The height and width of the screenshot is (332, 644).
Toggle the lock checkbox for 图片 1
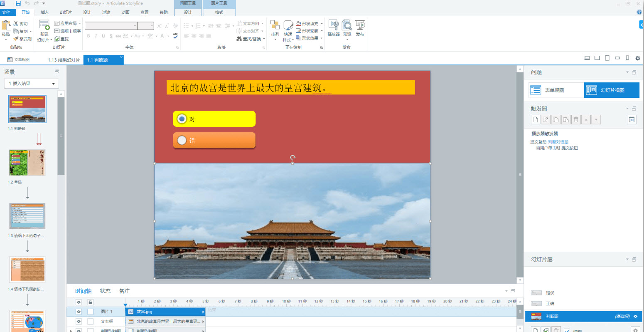pyautogui.click(x=90, y=312)
